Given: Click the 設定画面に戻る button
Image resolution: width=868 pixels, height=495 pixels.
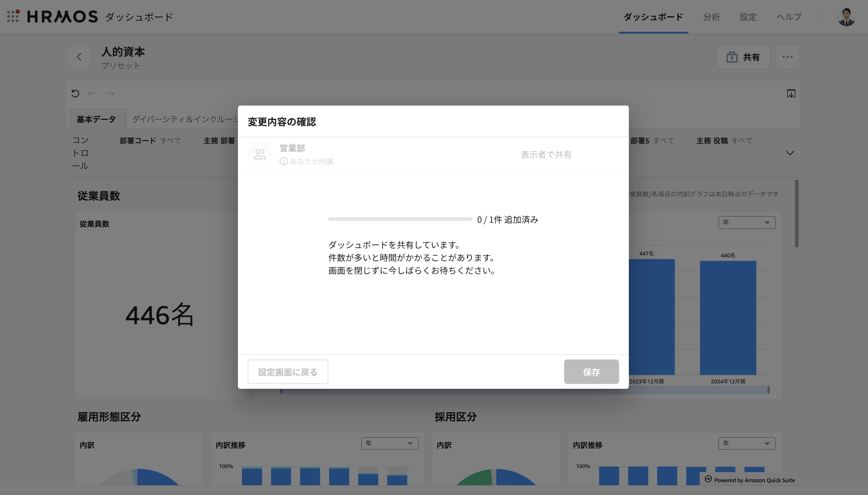Looking at the screenshot, I should [288, 372].
